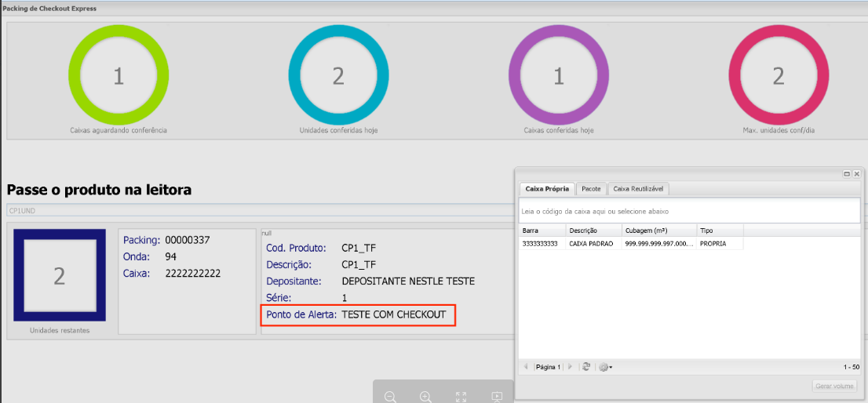This screenshot has height=403, width=868.
Task: Click the zoom out magnifier icon
Action: (x=390, y=397)
